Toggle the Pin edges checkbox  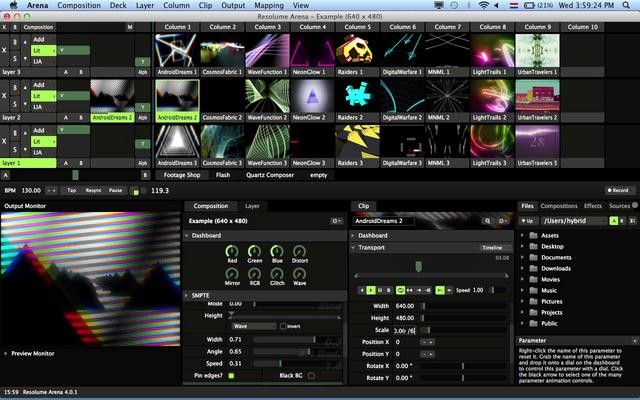231,376
